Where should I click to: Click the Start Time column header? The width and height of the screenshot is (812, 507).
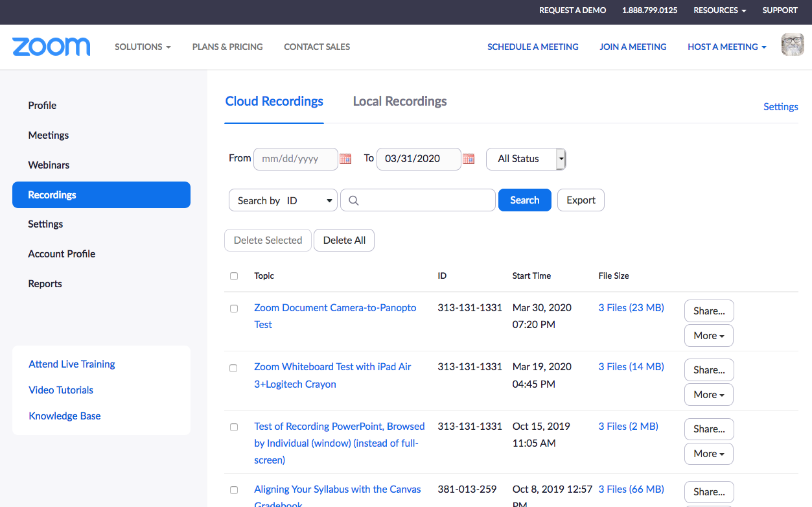click(x=531, y=276)
